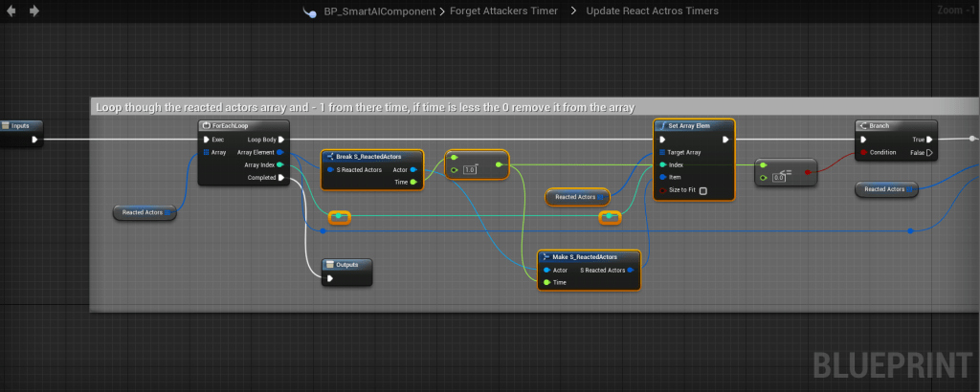Click the Inputs node icon
The image size is (980, 392).
point(6,126)
